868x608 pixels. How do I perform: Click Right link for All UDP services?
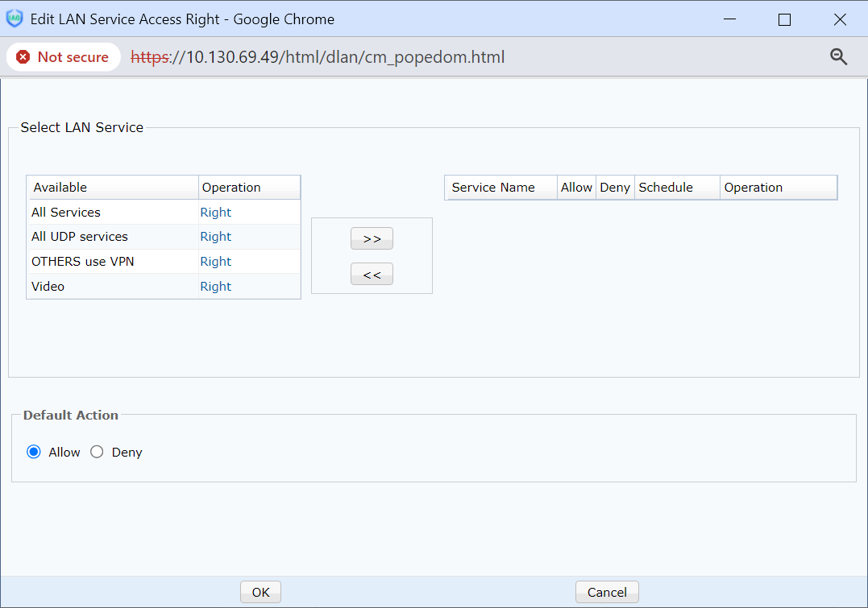[215, 237]
